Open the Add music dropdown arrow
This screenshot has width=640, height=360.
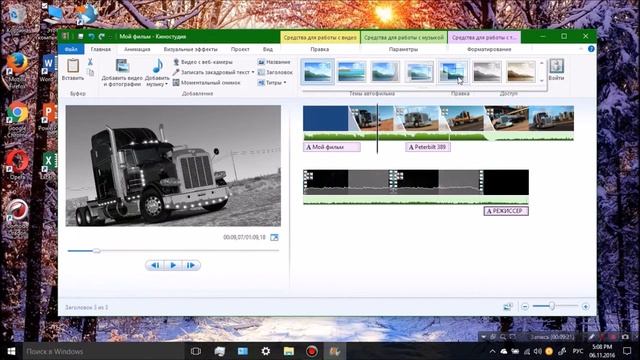(x=167, y=84)
